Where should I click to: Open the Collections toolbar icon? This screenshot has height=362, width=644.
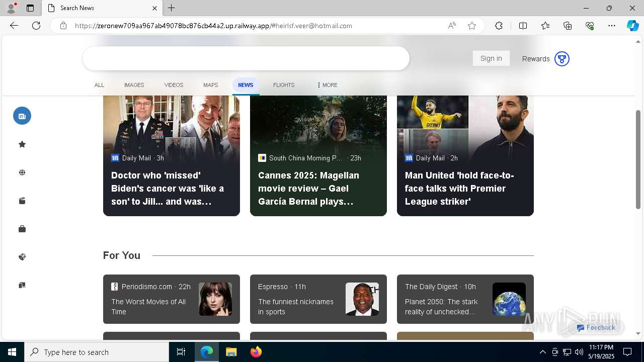click(x=568, y=26)
